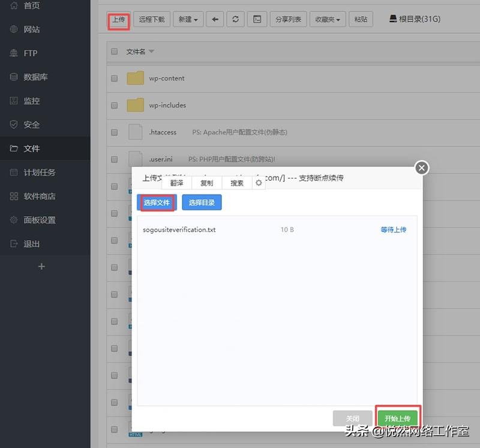Click the back arrow in the file toolbar
Viewport: 480px width, 448px height.
pyautogui.click(x=214, y=19)
